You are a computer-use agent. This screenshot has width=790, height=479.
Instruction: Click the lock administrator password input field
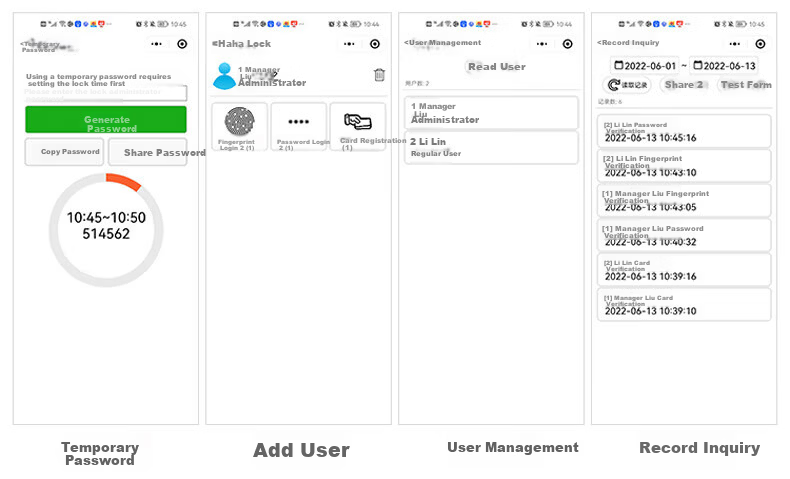pyautogui.click(x=106, y=93)
